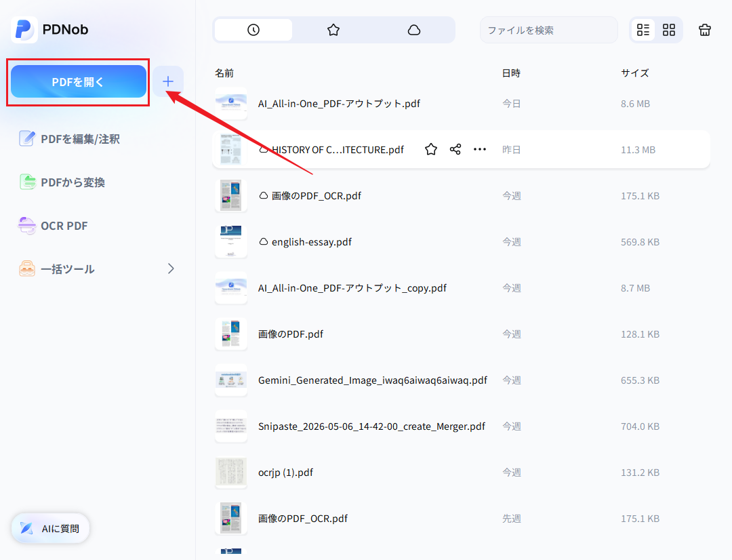Sort by the サイズ column header

[635, 73]
